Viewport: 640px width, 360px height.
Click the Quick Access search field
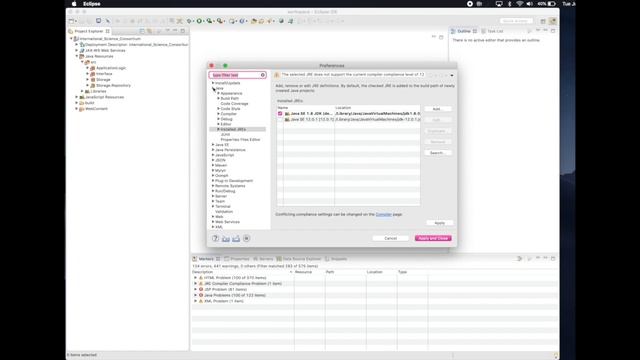[x=516, y=21]
